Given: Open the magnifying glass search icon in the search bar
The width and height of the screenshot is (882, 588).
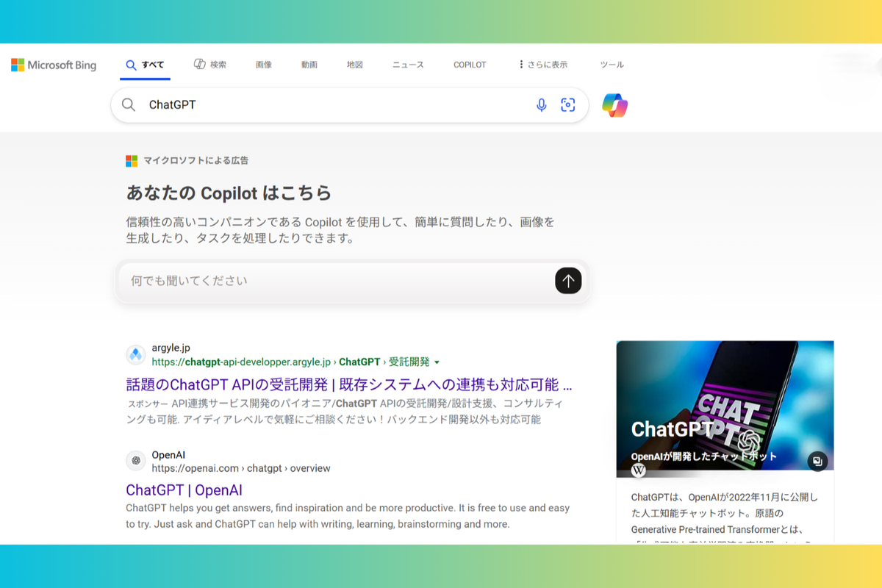Looking at the screenshot, I should 129,105.
